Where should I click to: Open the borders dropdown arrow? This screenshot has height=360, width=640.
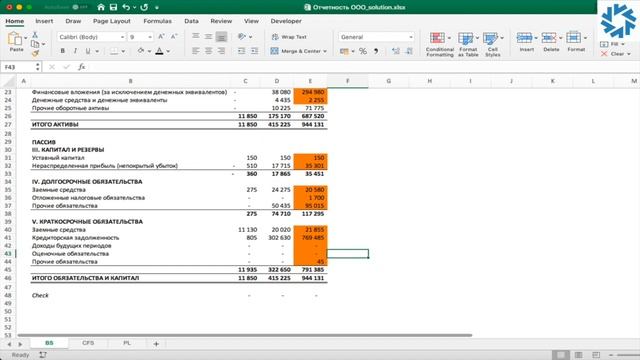pyautogui.click(x=123, y=51)
